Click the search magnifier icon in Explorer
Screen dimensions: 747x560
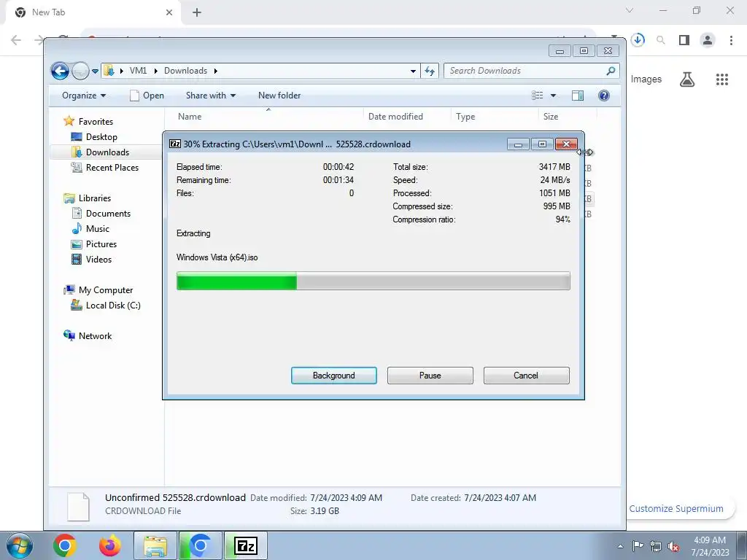pos(611,71)
